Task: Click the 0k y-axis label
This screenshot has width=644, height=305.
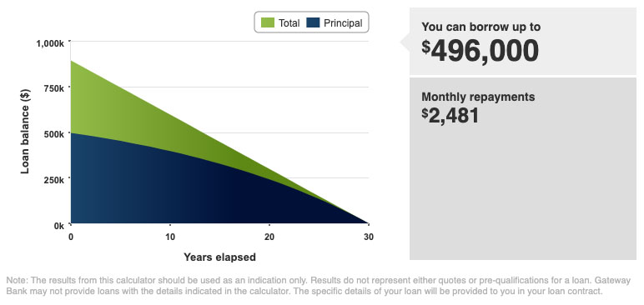Action: click(x=58, y=226)
